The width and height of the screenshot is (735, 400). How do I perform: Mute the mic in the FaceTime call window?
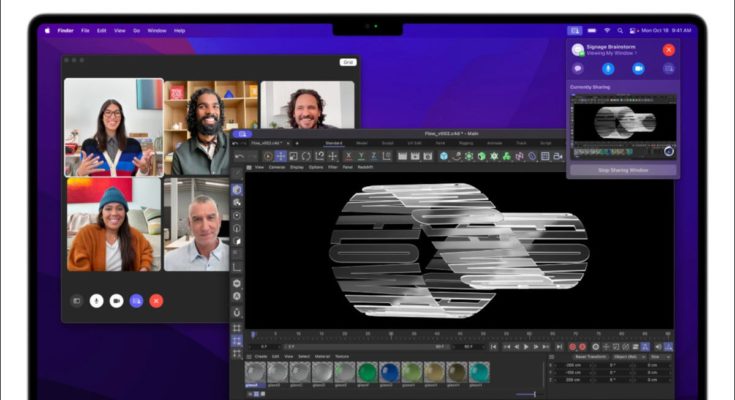(96, 300)
